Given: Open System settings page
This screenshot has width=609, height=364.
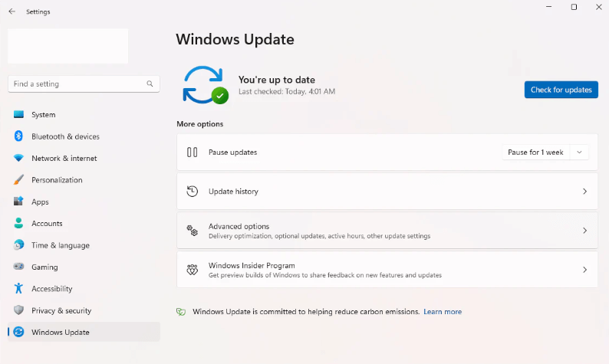Looking at the screenshot, I should [84, 114].
